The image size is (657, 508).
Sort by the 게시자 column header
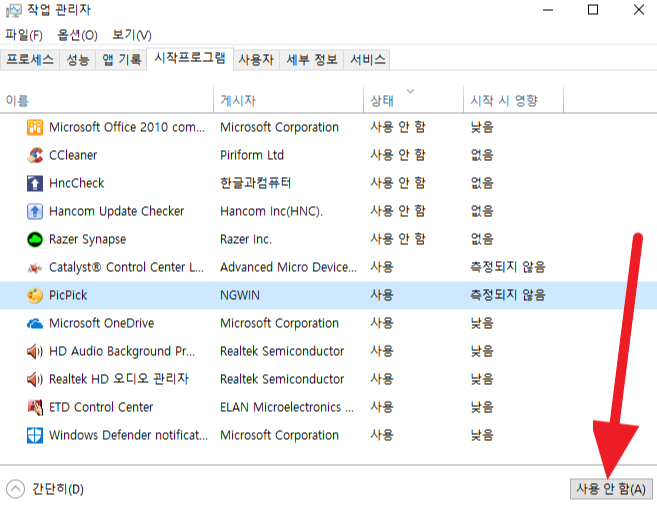[x=288, y=100]
